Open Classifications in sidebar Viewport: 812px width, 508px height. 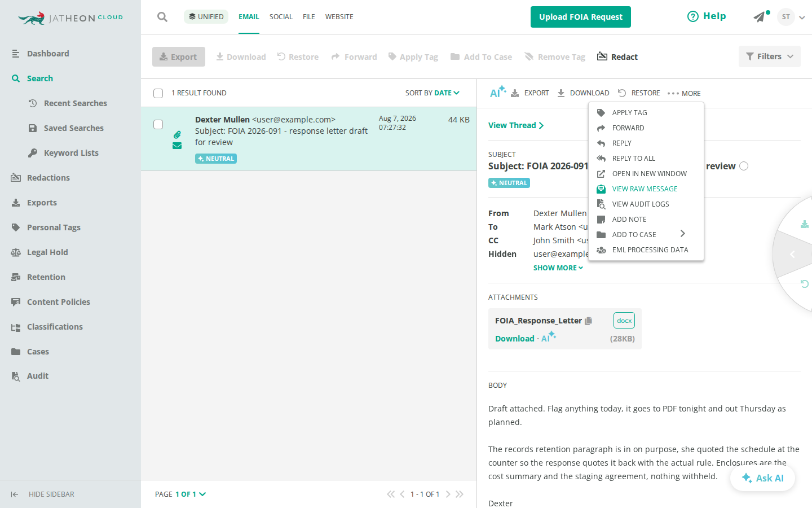tap(55, 327)
